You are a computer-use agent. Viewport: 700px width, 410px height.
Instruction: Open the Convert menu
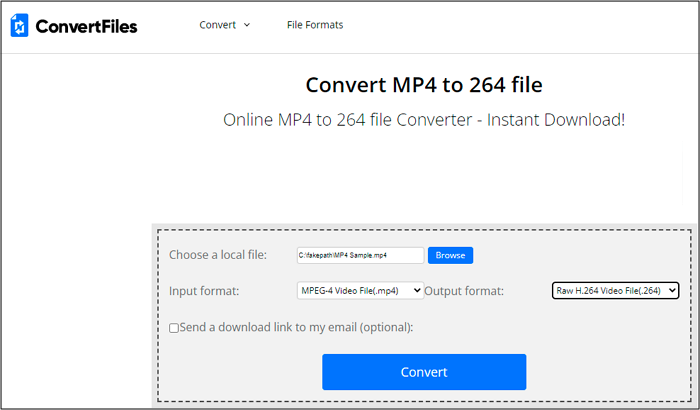click(x=217, y=25)
